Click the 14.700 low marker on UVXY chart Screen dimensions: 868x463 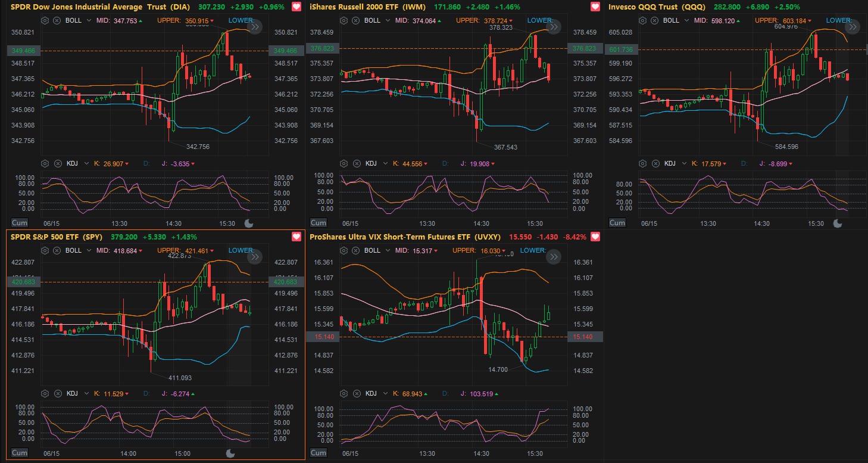click(x=498, y=369)
